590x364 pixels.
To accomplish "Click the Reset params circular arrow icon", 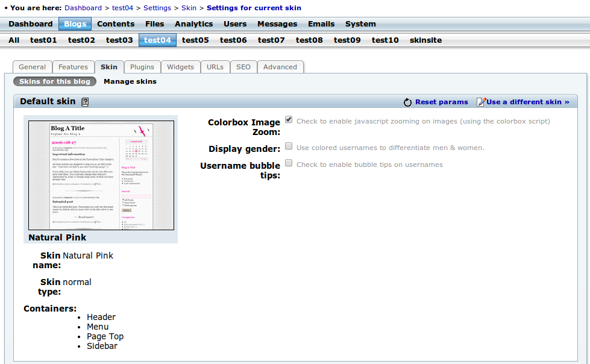I will click(x=407, y=102).
